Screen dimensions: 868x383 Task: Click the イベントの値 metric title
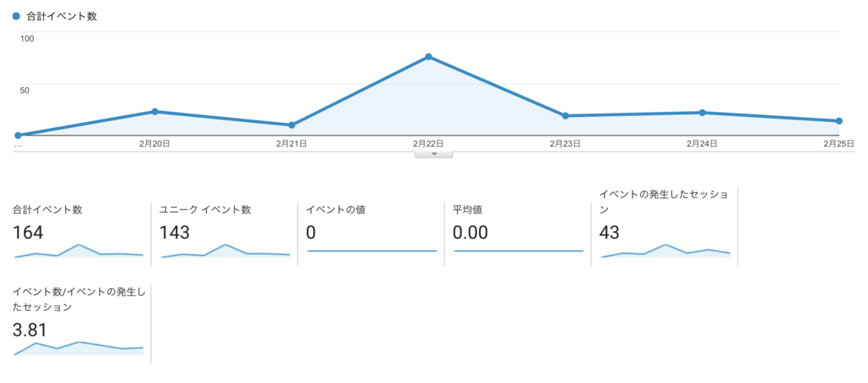coord(336,210)
